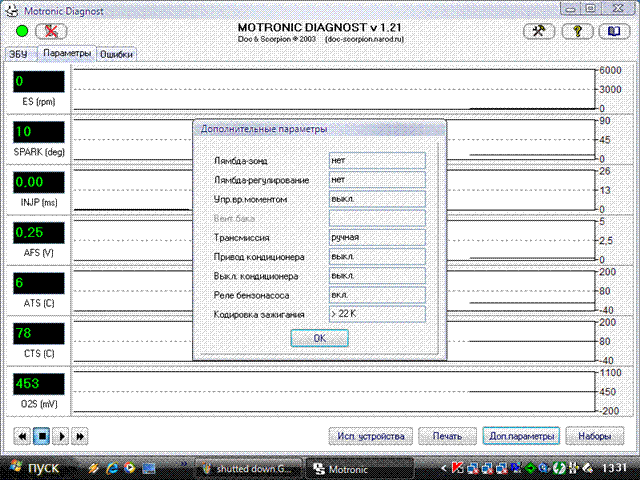The width and height of the screenshot is (640, 480).
Task: Click the taskbar clock showing 13:31
Action: [x=614, y=468]
